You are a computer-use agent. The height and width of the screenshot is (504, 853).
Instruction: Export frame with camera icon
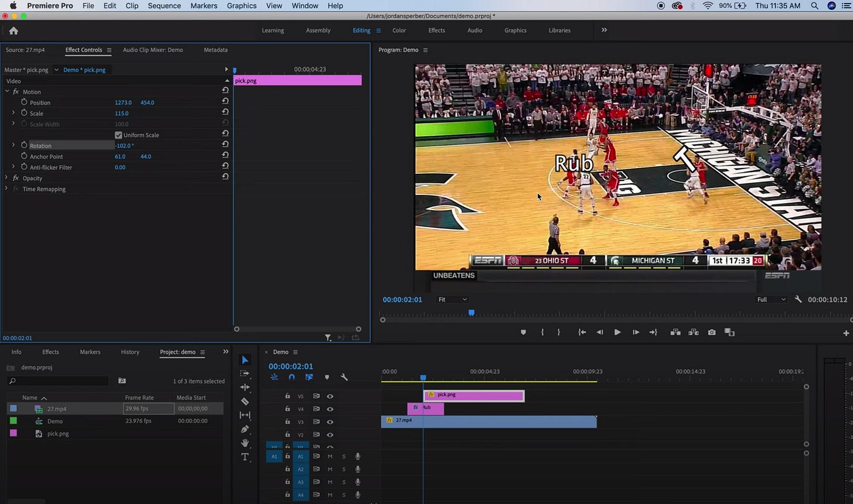tap(712, 332)
